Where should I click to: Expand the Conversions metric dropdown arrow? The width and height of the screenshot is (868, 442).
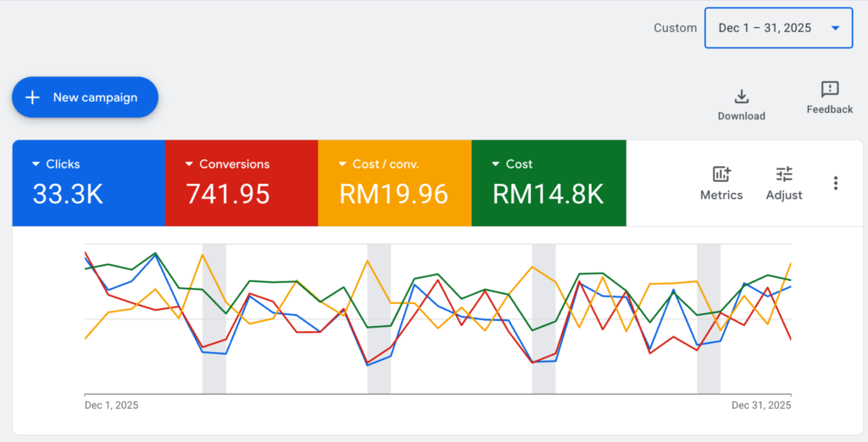[190, 164]
